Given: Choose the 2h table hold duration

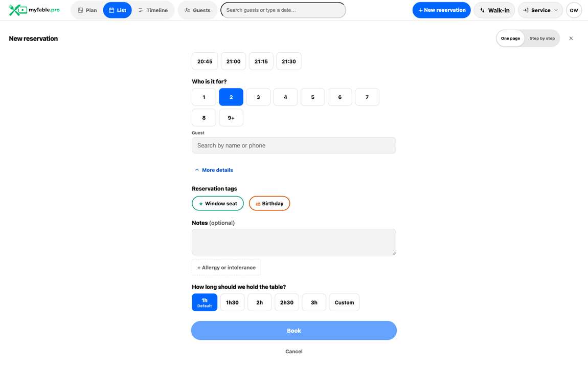Looking at the screenshot, I should (260, 302).
